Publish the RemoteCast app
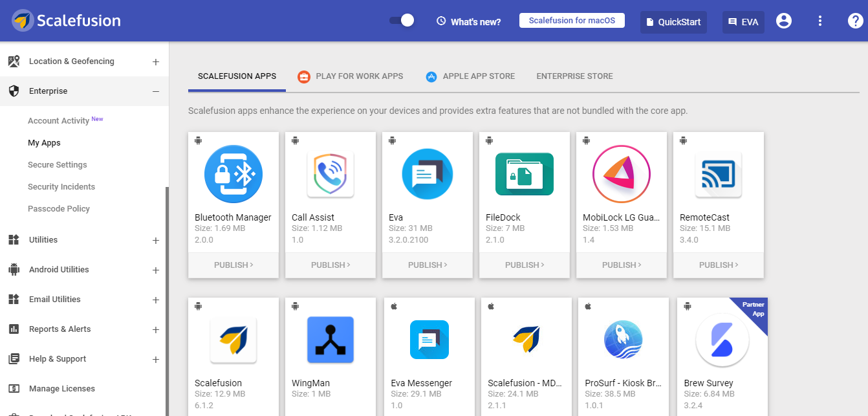The height and width of the screenshot is (416, 868). click(x=719, y=265)
